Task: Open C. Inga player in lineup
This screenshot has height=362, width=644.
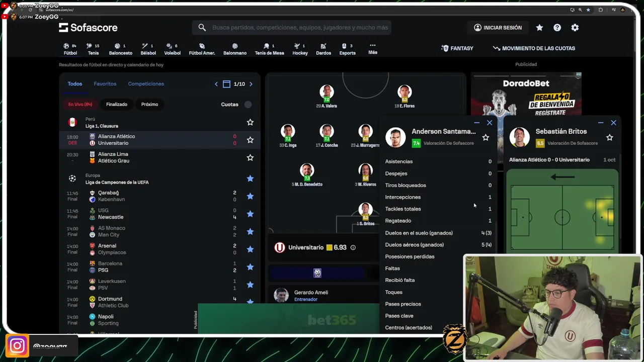Action: click(x=288, y=136)
